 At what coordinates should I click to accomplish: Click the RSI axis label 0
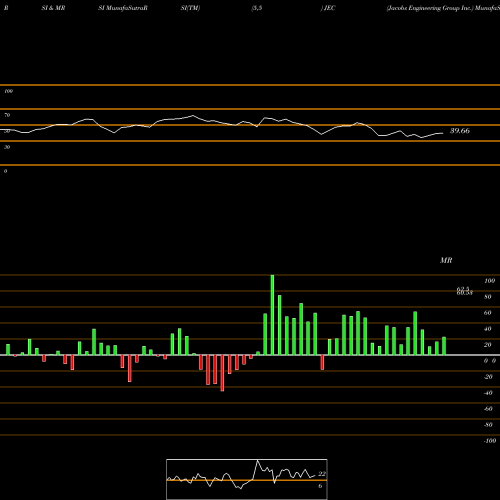click(5, 171)
